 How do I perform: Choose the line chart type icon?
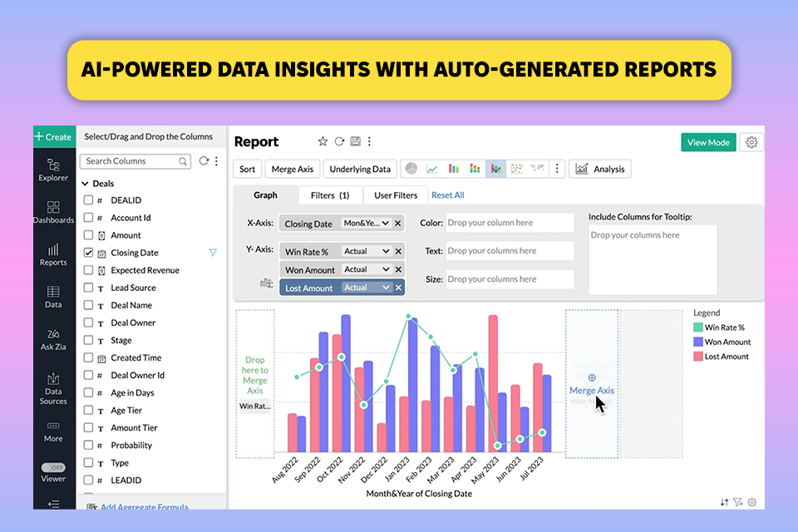coord(432,169)
